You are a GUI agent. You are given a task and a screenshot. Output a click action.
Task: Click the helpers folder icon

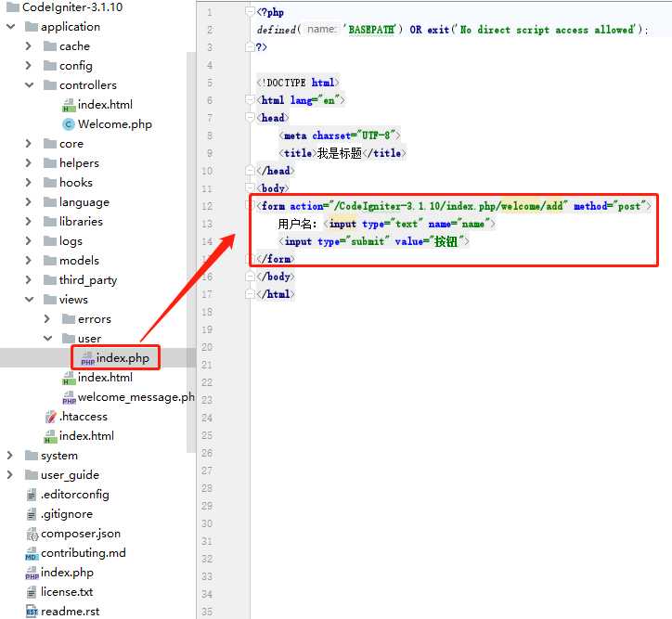point(50,162)
